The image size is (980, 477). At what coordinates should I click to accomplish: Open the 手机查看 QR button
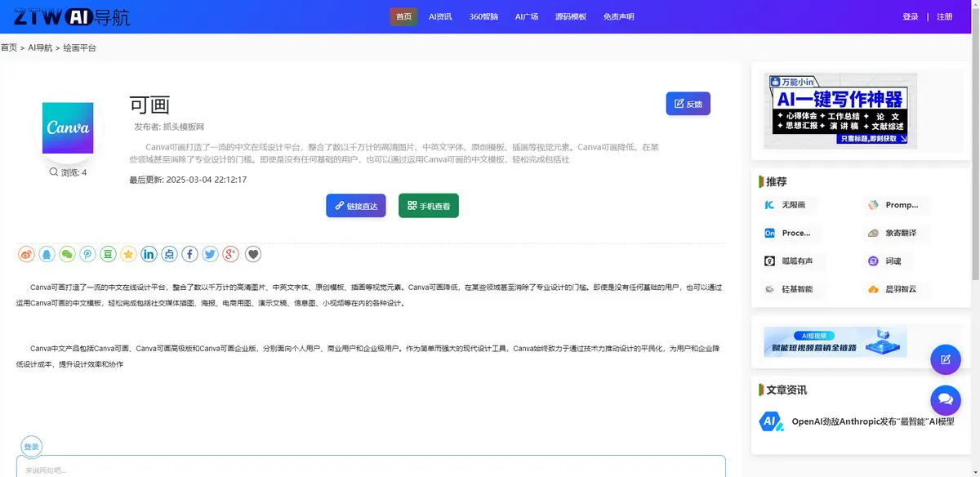(428, 206)
